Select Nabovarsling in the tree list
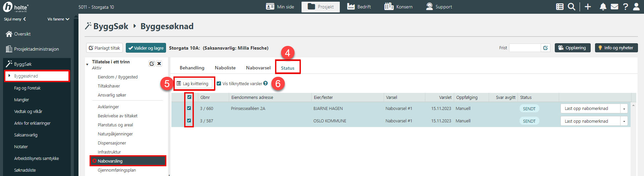Image resolution: width=644 pixels, height=176 pixels. 110,161
